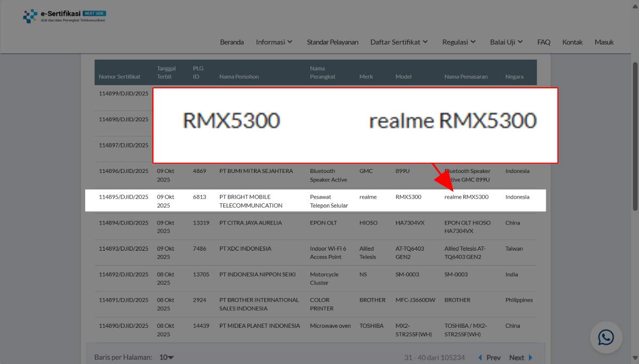
Task: Open the Balai Uji dropdown menu
Action: click(x=506, y=42)
